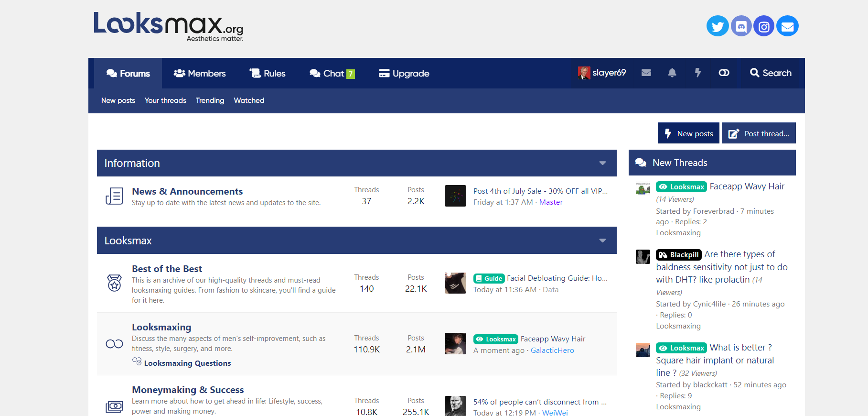Open the slayer69 account menu
This screenshot has height=416, width=868.
pos(602,73)
